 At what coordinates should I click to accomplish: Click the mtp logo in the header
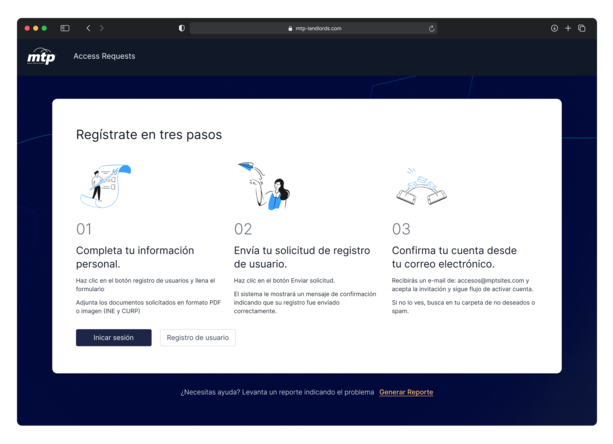click(x=41, y=57)
